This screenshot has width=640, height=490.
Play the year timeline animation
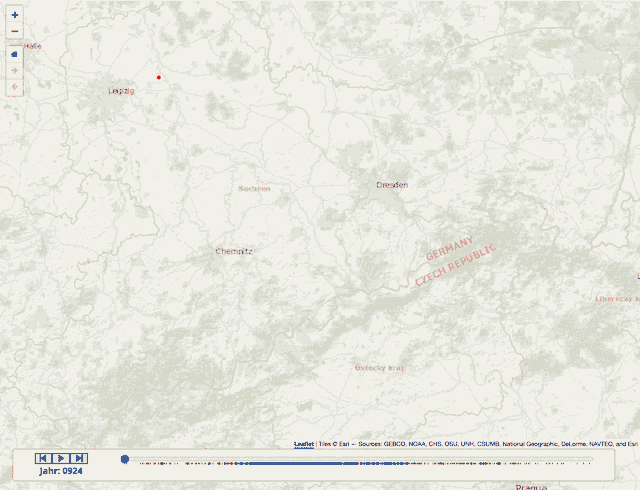tap(61, 459)
